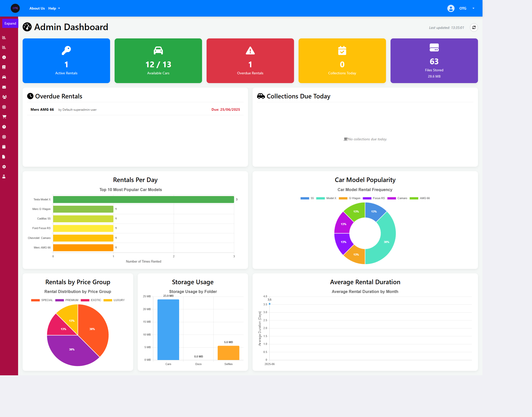
Task: Click bar chart icon above the info icon
Action: pyautogui.click(x=4, y=47)
